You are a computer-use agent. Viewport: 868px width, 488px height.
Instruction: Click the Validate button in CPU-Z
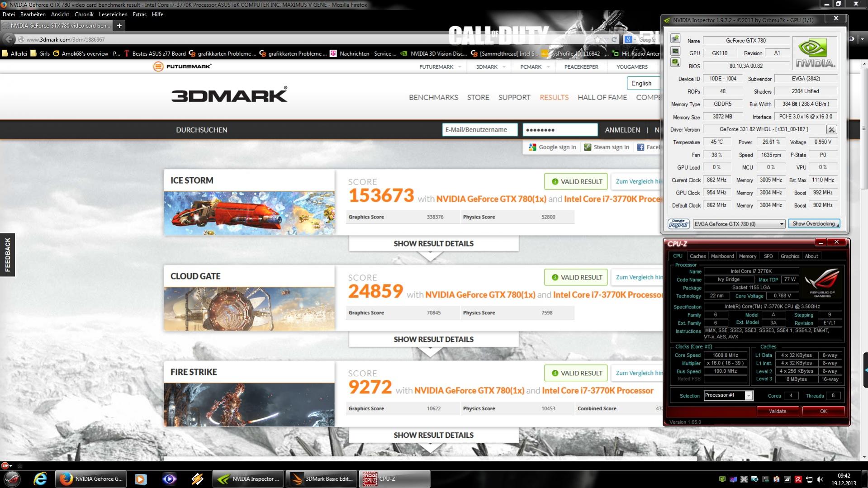[x=777, y=411]
